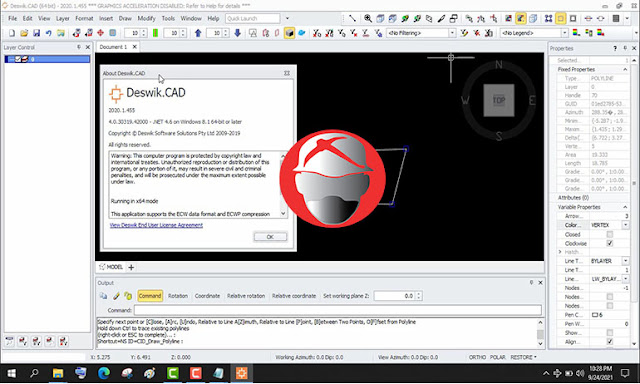Select the Command input mode toggle

click(150, 296)
